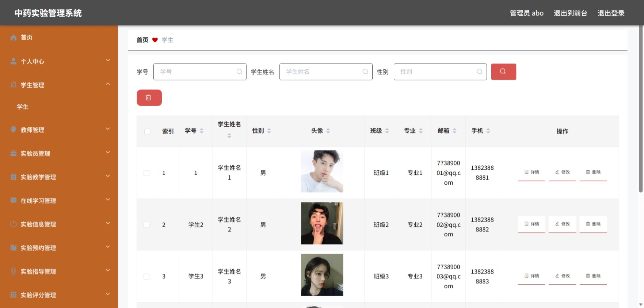The image size is (644, 308).
Task: Click the person icon next to 个人中心
Action: pyautogui.click(x=14, y=61)
